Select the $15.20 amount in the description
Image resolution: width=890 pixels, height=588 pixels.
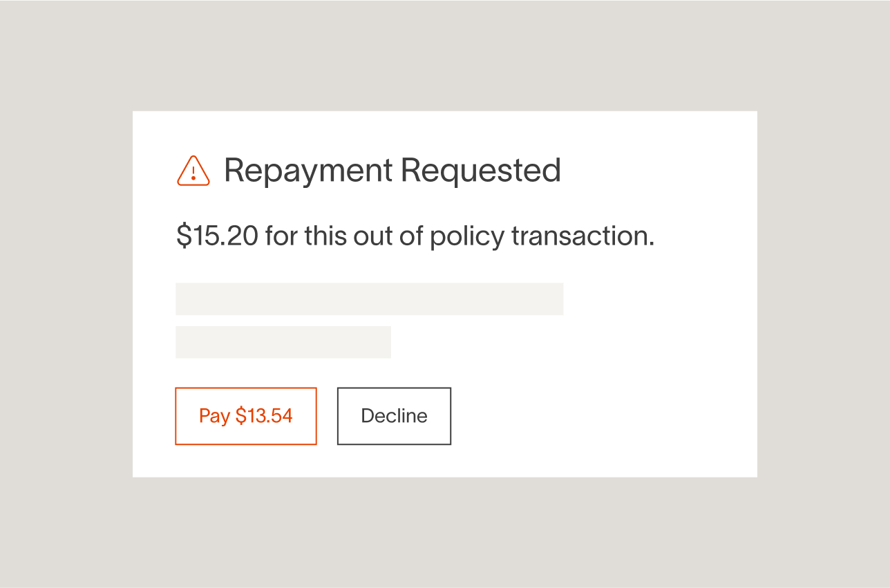click(x=217, y=236)
